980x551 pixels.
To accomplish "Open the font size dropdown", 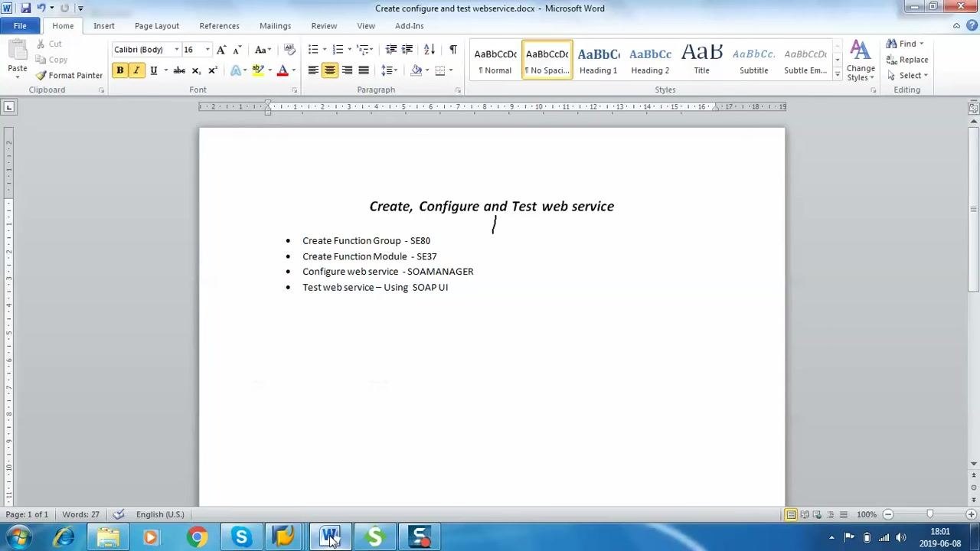I will 207,50.
